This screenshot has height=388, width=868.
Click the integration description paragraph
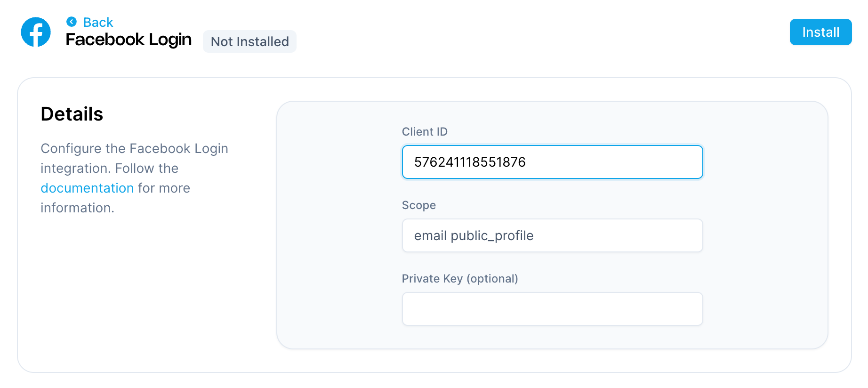[x=135, y=178]
